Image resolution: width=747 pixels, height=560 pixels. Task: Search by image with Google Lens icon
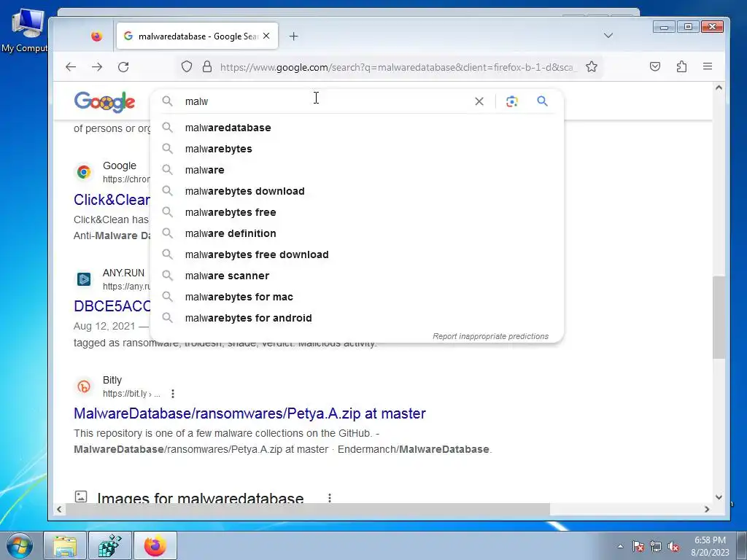[511, 101]
